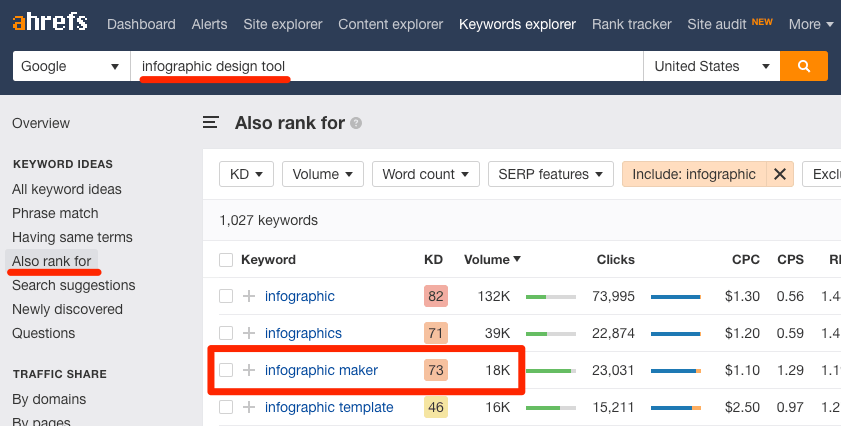Check the 'infographic maker' row checkbox

tap(226, 370)
